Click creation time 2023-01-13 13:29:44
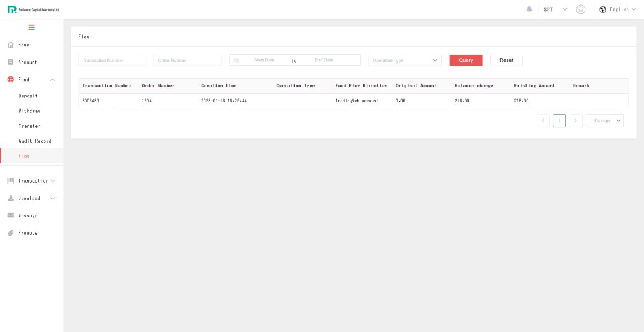The width and height of the screenshot is (644, 332). [x=224, y=101]
